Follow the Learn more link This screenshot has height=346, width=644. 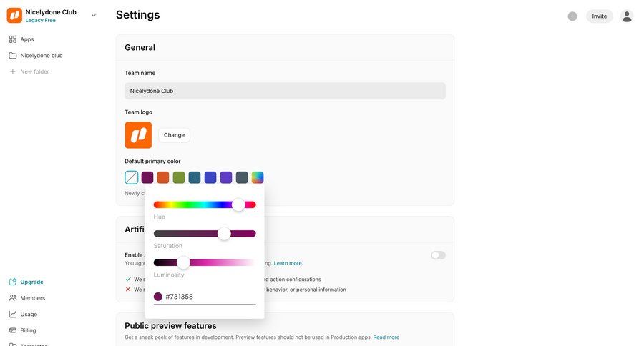pos(288,263)
